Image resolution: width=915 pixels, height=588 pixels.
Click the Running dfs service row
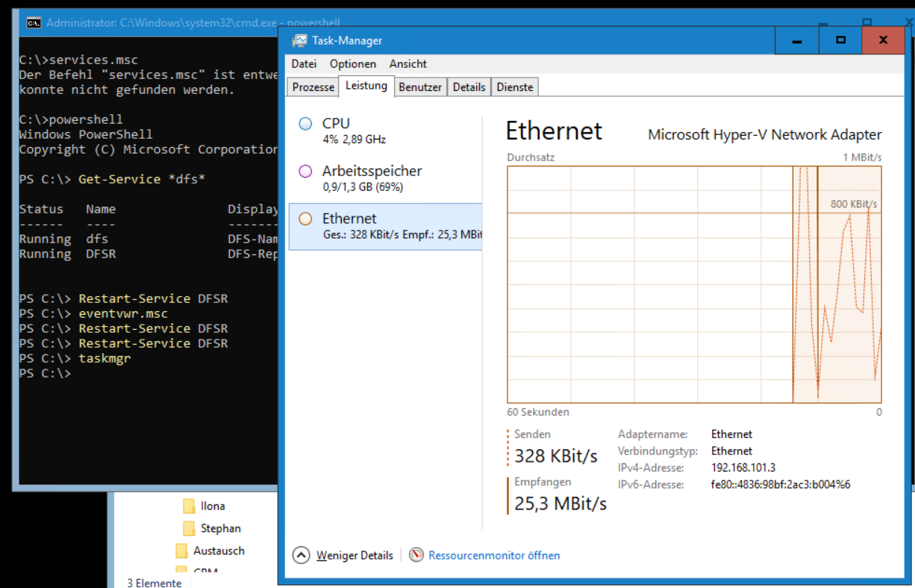[149, 239]
